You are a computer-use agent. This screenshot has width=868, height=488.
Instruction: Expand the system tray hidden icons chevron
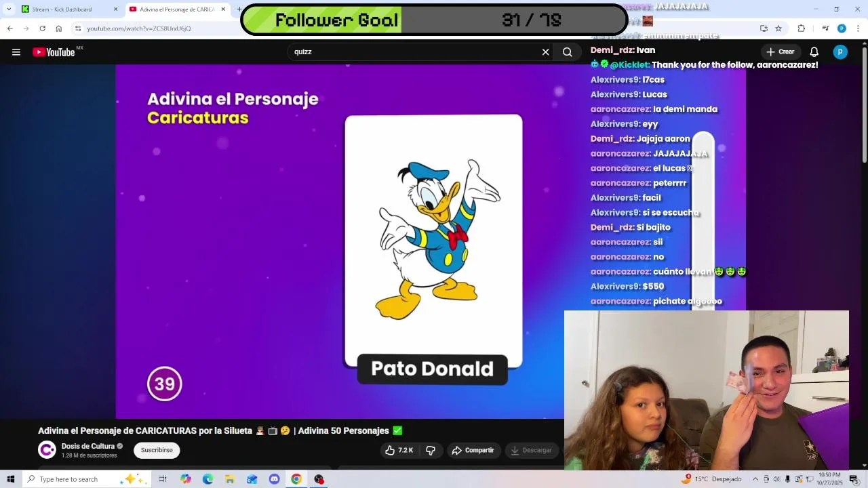755,479
